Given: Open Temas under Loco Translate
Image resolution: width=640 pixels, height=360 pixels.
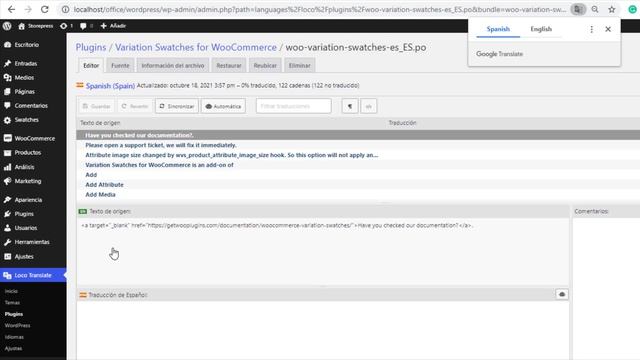Looking at the screenshot, I should point(12,302).
